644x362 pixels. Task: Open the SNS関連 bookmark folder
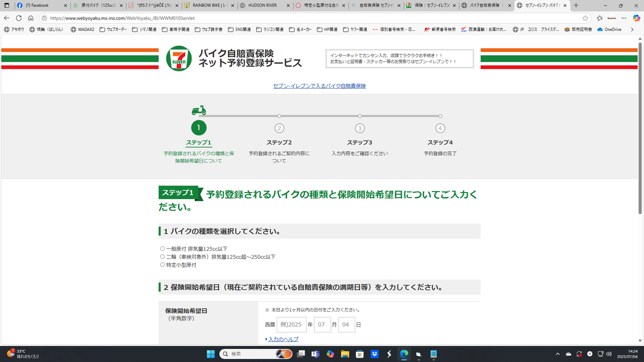239,30
